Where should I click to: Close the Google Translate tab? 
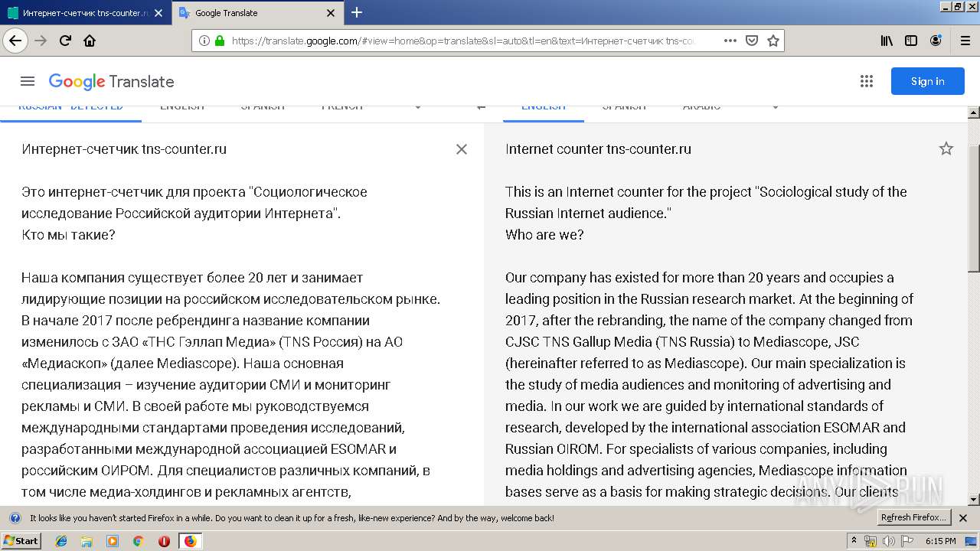331,13
